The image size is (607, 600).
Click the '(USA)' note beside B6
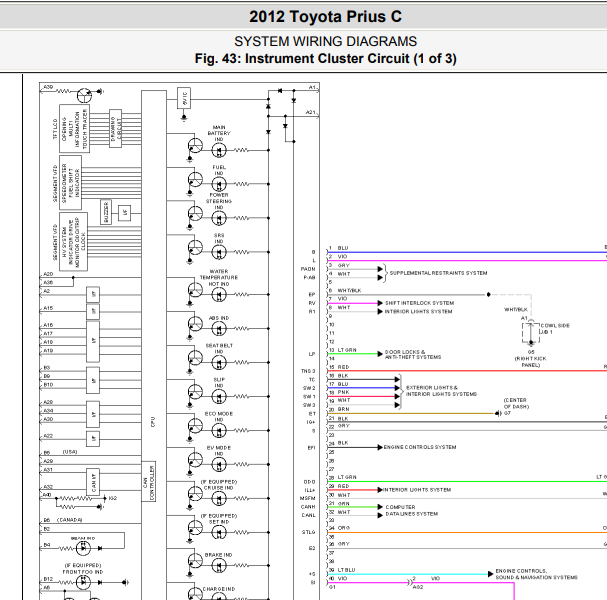click(70, 452)
